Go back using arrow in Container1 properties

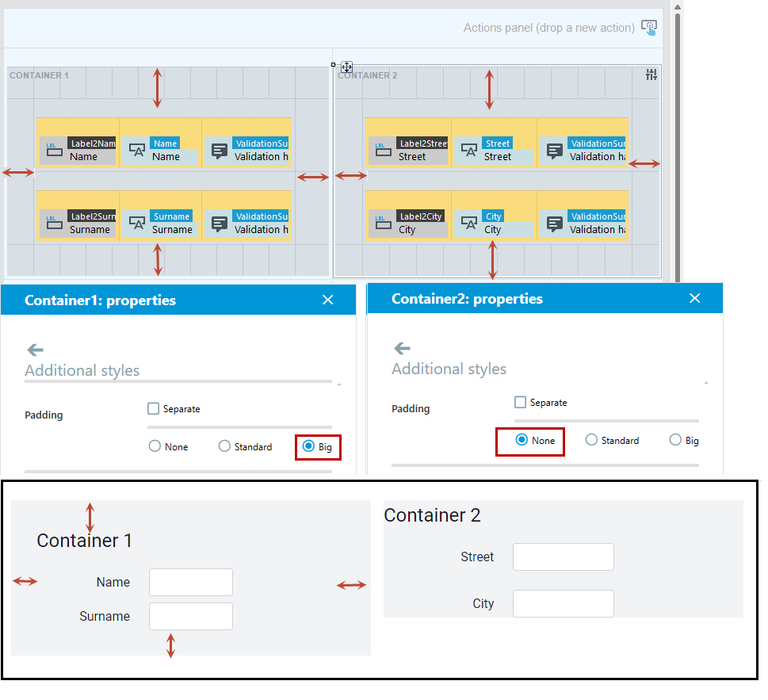[35, 350]
